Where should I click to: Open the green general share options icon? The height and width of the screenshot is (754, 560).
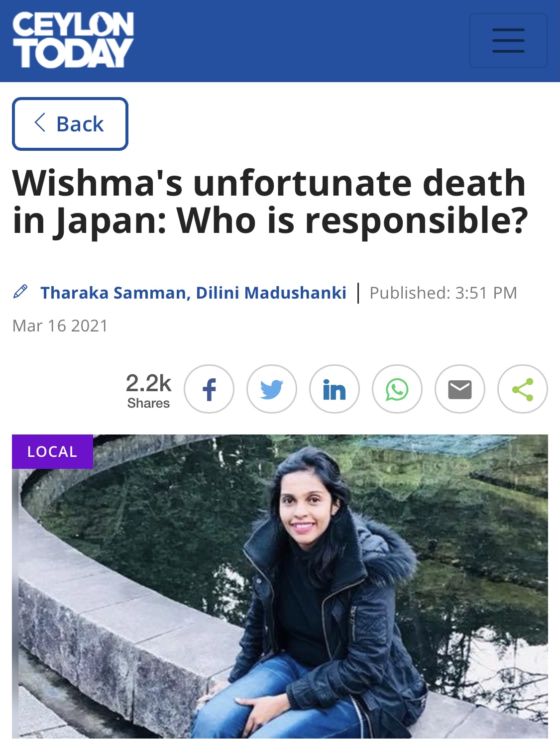[x=523, y=389]
